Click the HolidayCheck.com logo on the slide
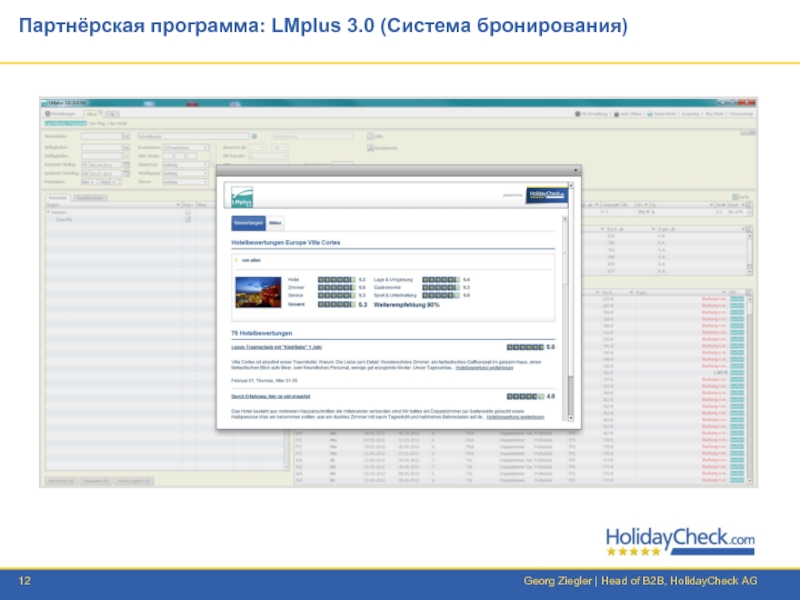Screen dimensions: 800x600 pos(680,541)
